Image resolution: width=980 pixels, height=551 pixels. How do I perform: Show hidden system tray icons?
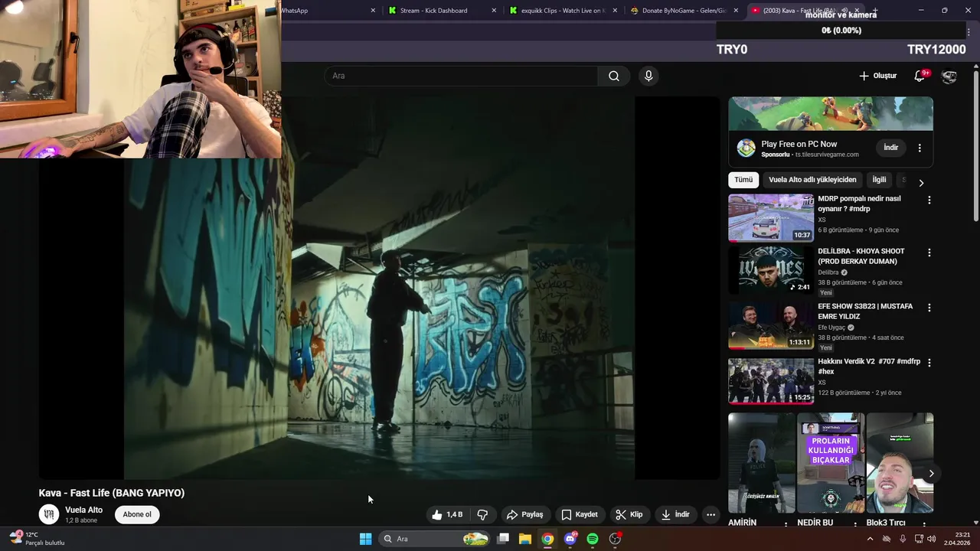pos(870,539)
